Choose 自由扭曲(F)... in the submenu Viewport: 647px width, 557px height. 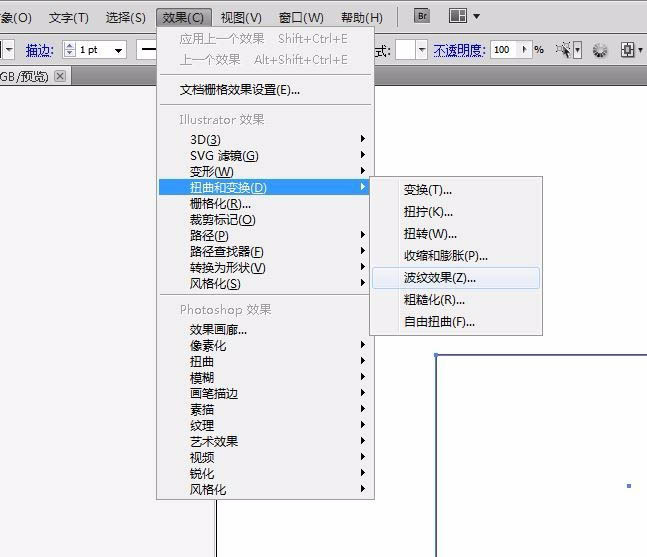click(456, 322)
